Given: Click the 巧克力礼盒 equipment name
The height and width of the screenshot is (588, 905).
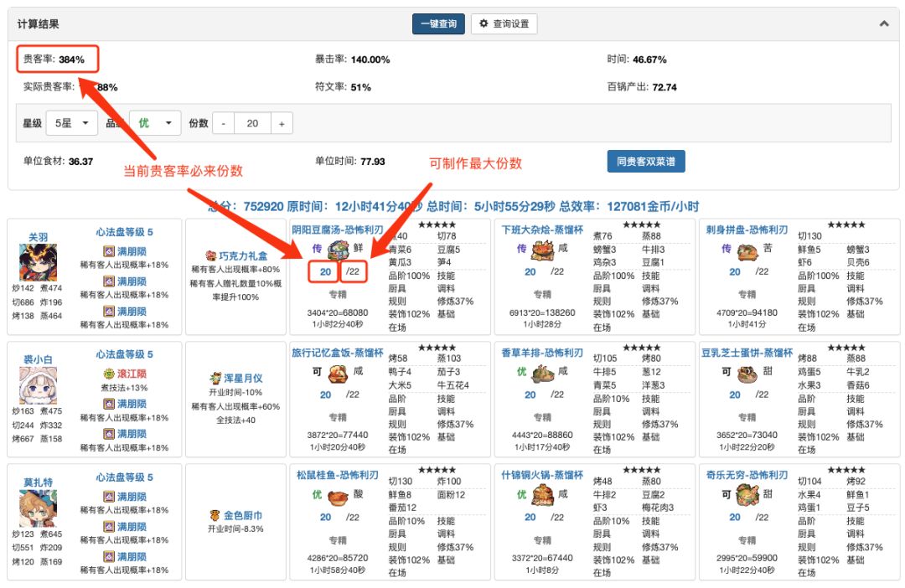Looking at the screenshot, I should (x=243, y=255).
